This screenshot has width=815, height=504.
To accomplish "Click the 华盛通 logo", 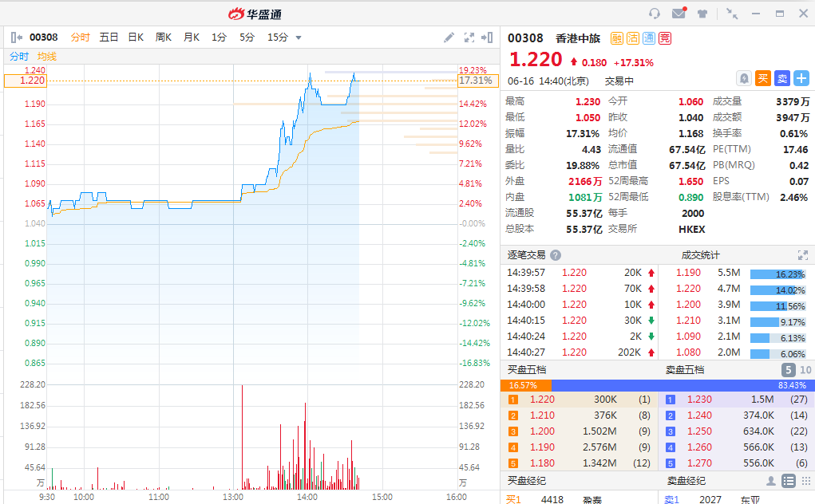I will click(x=255, y=14).
